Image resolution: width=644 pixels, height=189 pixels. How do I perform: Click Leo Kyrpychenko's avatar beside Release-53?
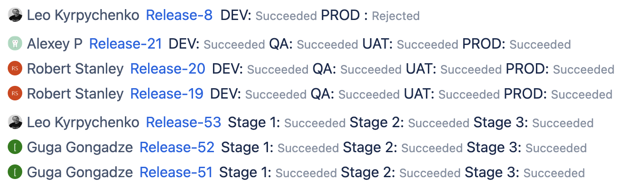[x=15, y=122]
